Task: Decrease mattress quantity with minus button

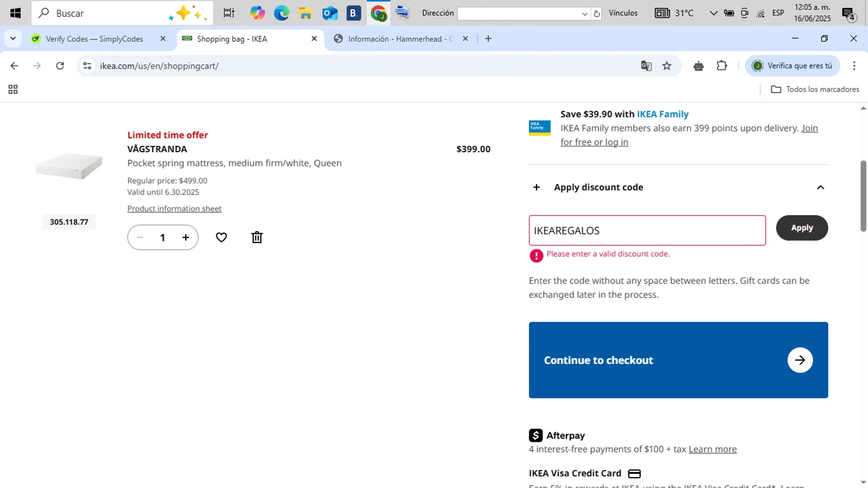Action: pyautogui.click(x=140, y=237)
